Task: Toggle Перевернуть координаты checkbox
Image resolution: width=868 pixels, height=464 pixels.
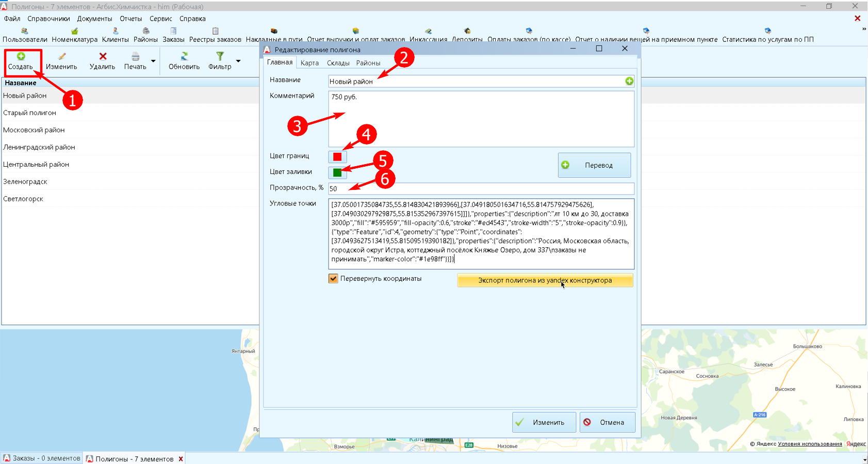Action: [x=333, y=279]
